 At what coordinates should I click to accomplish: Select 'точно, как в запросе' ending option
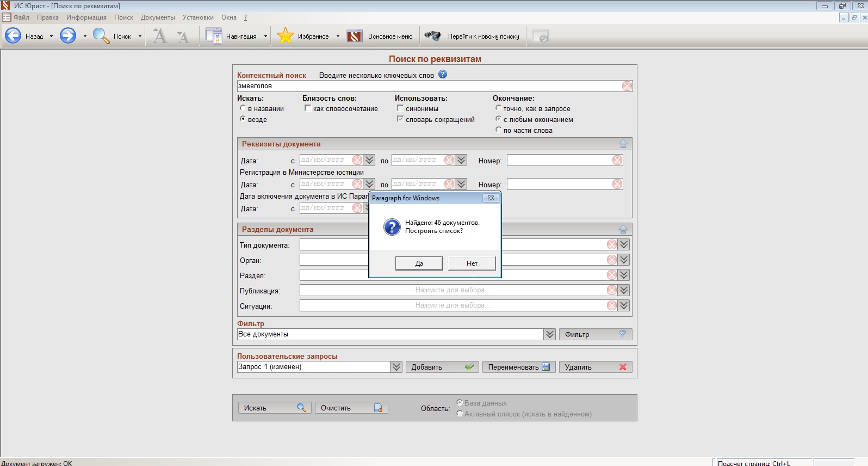[498, 108]
